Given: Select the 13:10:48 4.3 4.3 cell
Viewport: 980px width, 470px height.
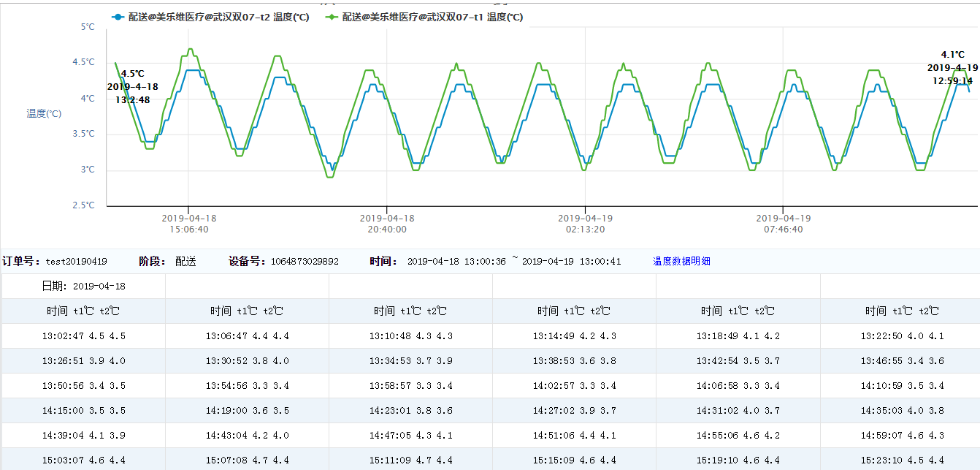Looking at the screenshot, I should click(x=410, y=336).
